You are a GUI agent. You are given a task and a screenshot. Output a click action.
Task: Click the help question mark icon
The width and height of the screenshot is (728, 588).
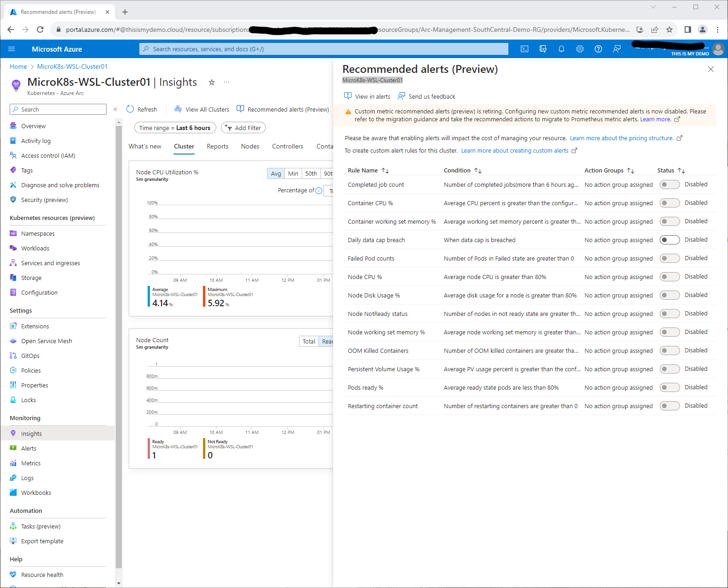(x=598, y=49)
